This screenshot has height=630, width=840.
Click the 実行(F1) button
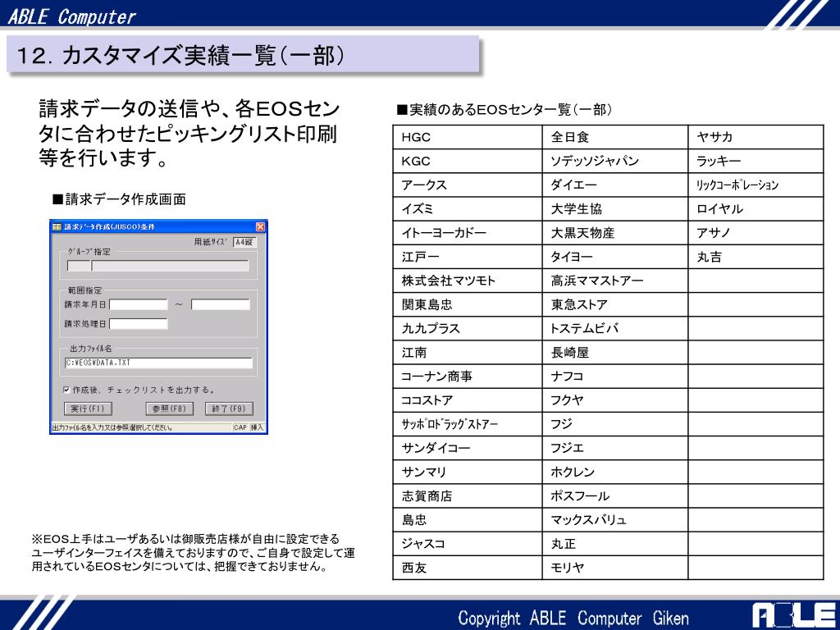(88, 409)
